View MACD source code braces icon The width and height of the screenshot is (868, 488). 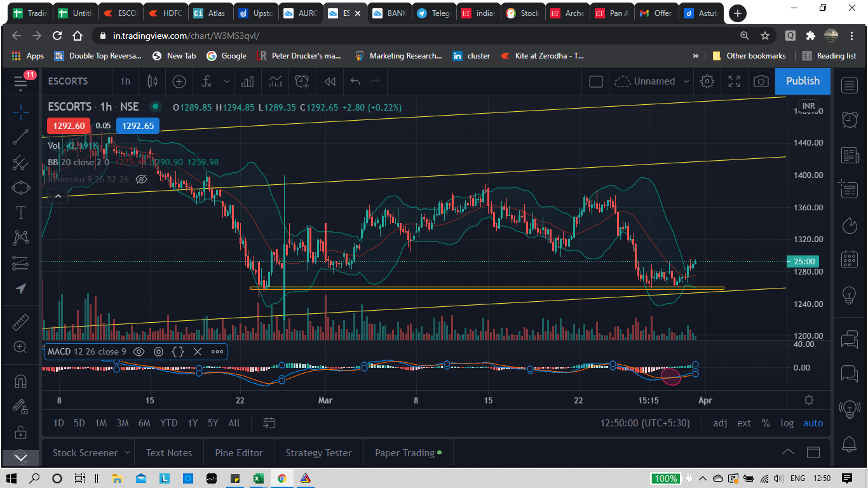coord(179,351)
